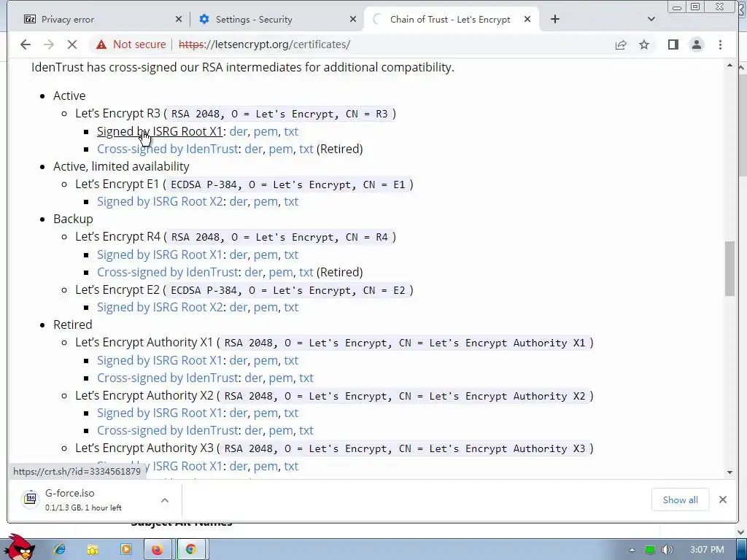
Task: Select the Chain of Trust - Let's Encrypt tab
Action: tap(450, 19)
